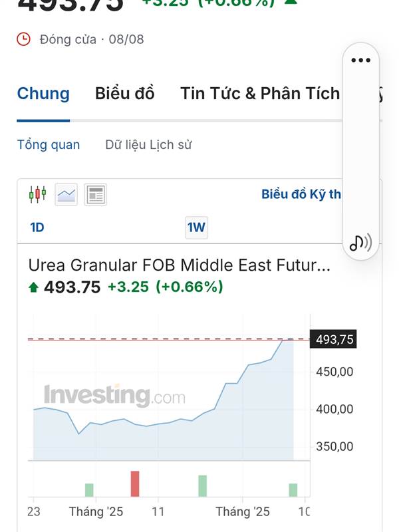Click the red clock icon beside Đóng cửa
The width and height of the screenshot is (399, 532).
(x=24, y=39)
